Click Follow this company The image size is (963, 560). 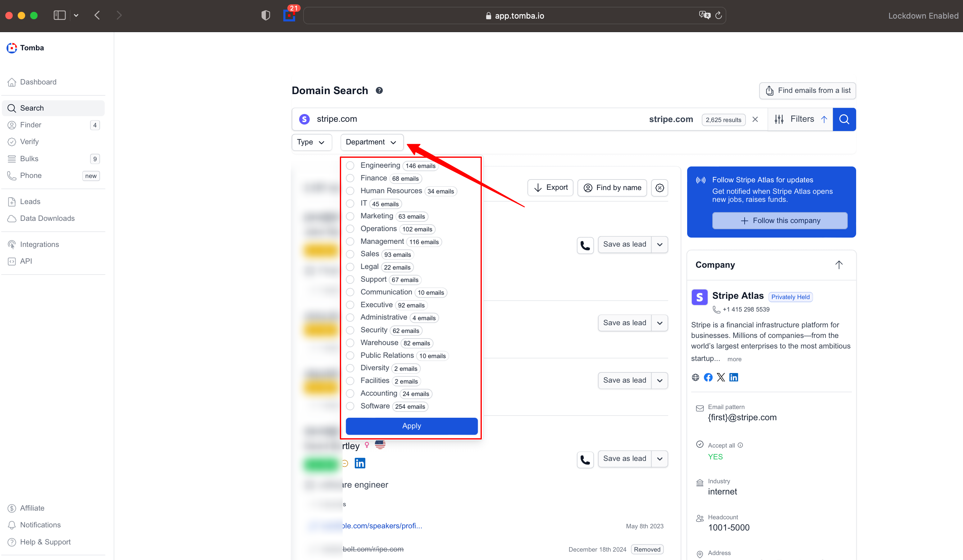tap(780, 221)
